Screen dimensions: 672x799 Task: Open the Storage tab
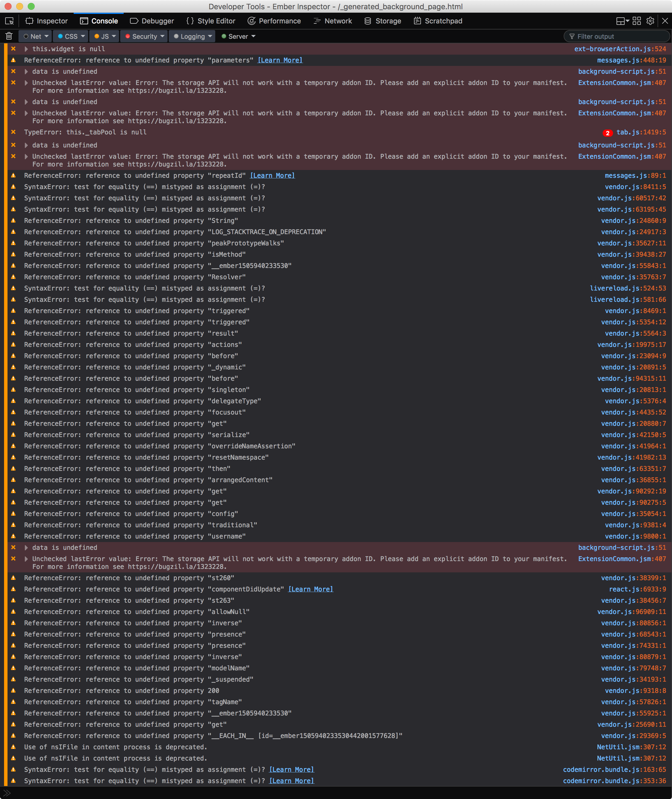coord(383,21)
